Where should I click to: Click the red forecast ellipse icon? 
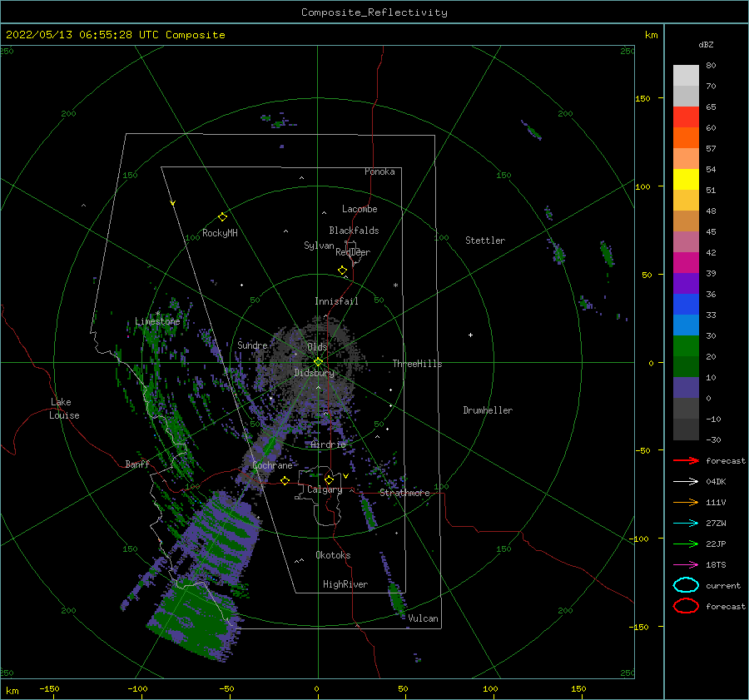click(x=686, y=606)
